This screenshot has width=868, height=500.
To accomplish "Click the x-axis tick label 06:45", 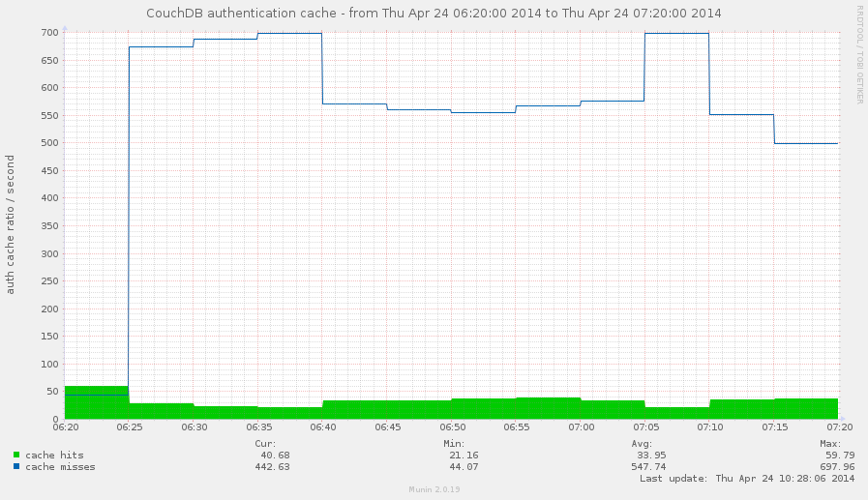I will pyautogui.click(x=387, y=427).
